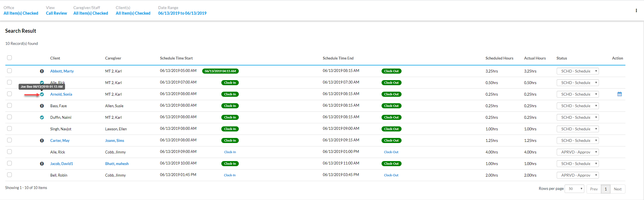Open the three-dot options menu
This screenshot has height=200, width=644.
(x=636, y=10)
